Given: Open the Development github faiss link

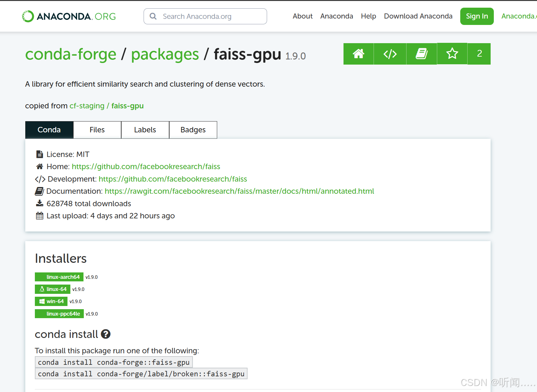Looking at the screenshot, I should 173,179.
